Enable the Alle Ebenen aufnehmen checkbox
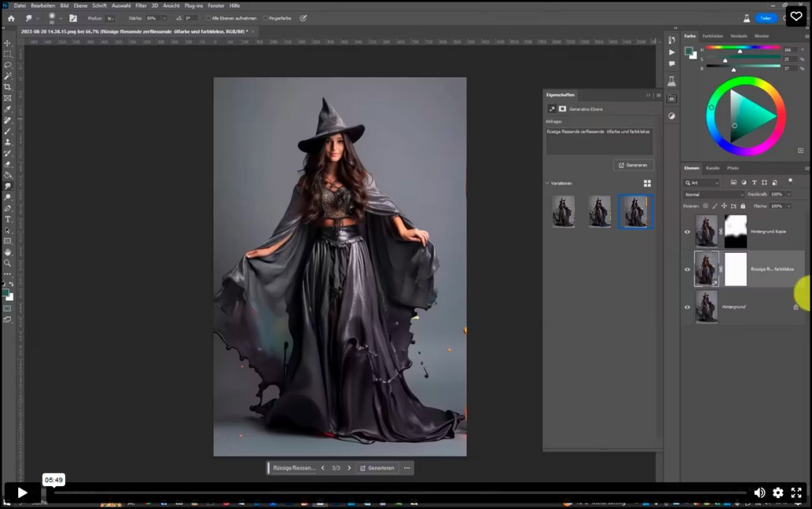This screenshot has height=509, width=812. (209, 17)
